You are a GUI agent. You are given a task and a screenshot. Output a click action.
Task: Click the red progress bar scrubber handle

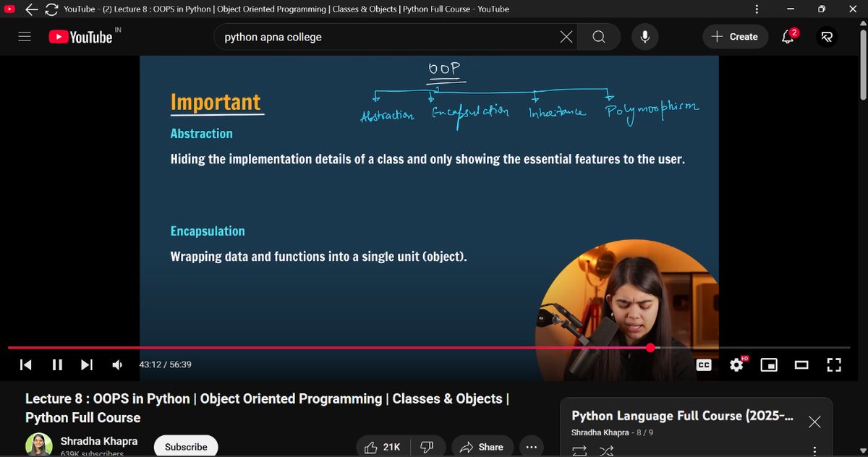(x=650, y=348)
